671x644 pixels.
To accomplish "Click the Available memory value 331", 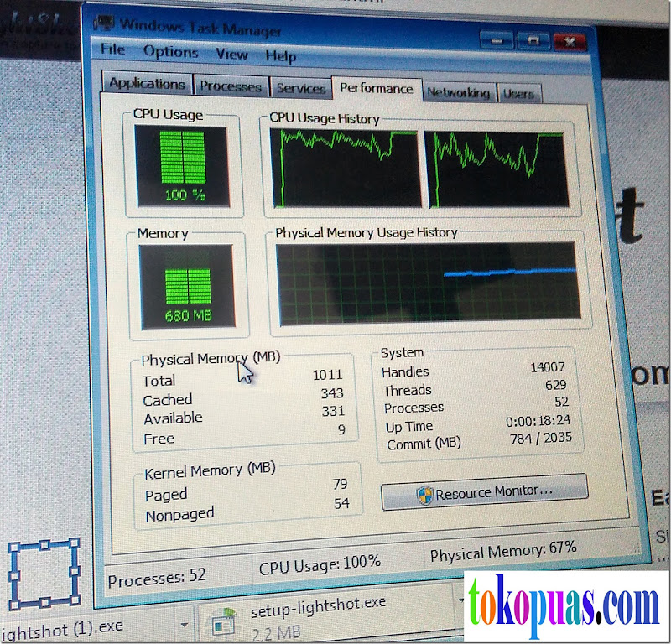I will (333, 411).
